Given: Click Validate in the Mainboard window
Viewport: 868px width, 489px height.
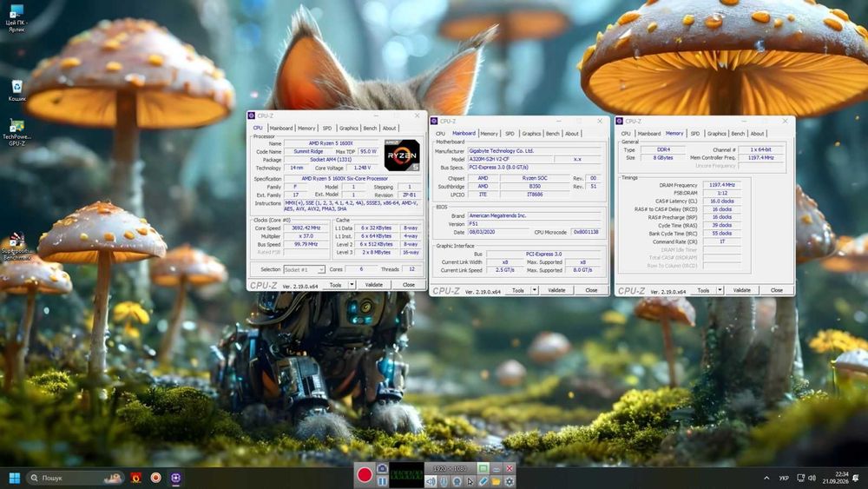Looking at the screenshot, I should [556, 290].
